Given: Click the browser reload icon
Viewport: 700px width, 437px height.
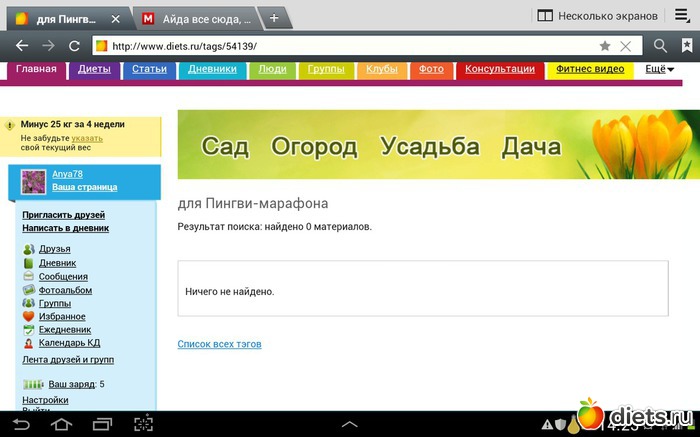Looking at the screenshot, I should coord(74,46).
